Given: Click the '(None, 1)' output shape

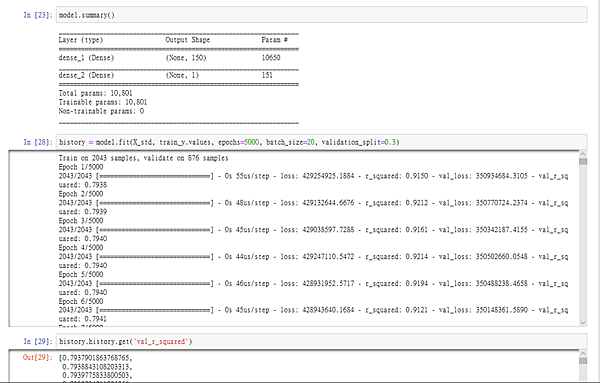Looking at the screenshot, I should [182, 75].
